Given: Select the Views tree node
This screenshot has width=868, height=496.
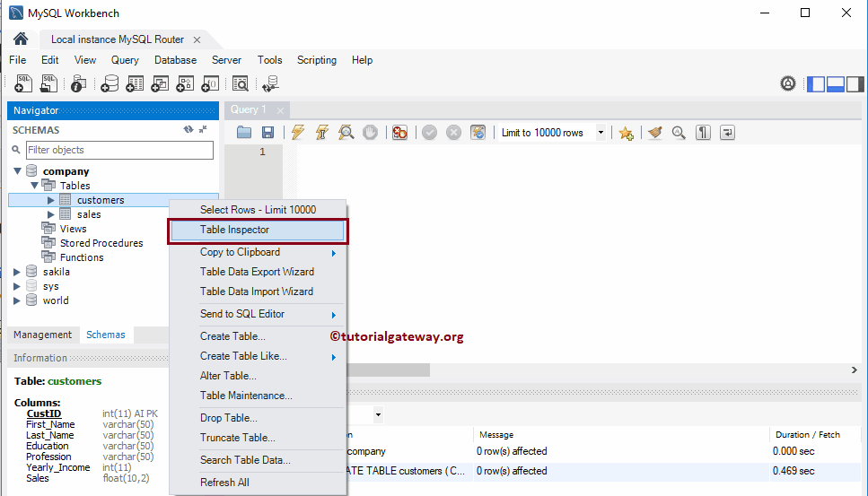Looking at the screenshot, I should [x=73, y=229].
